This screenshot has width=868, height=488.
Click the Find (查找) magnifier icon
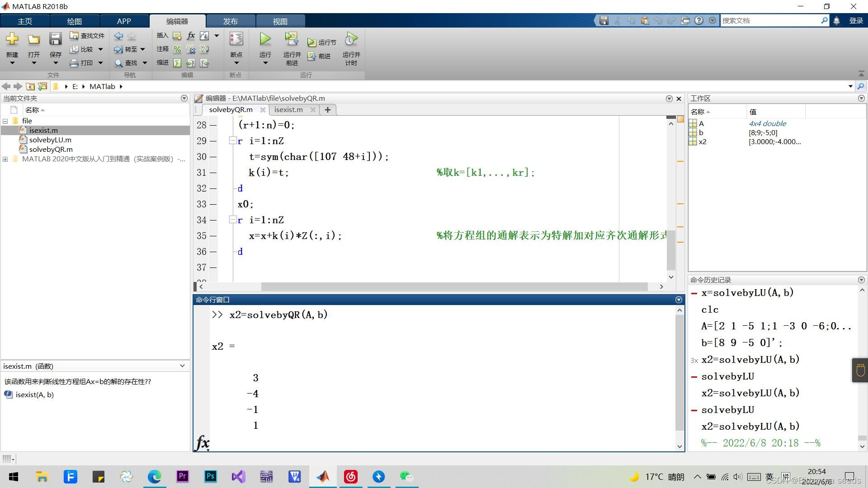118,63
